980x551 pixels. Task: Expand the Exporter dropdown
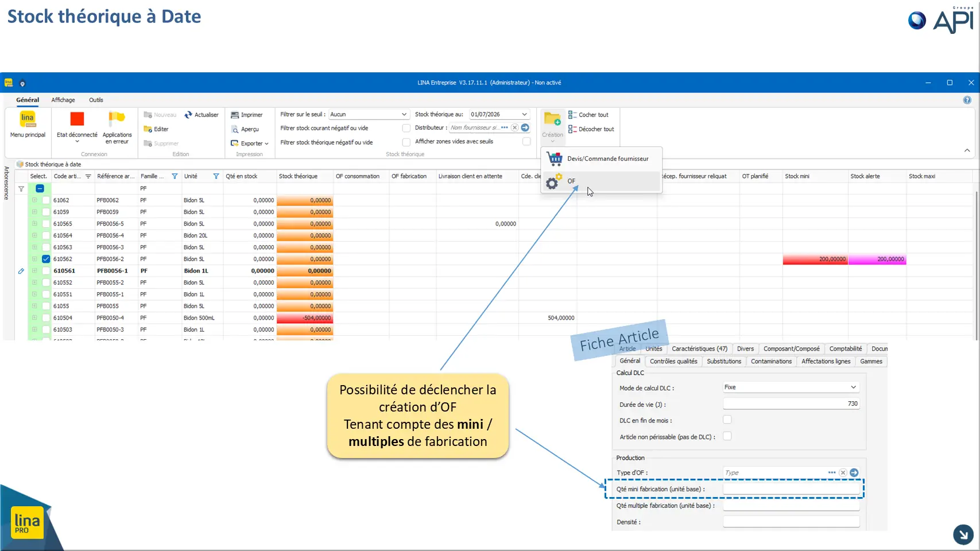click(x=250, y=143)
